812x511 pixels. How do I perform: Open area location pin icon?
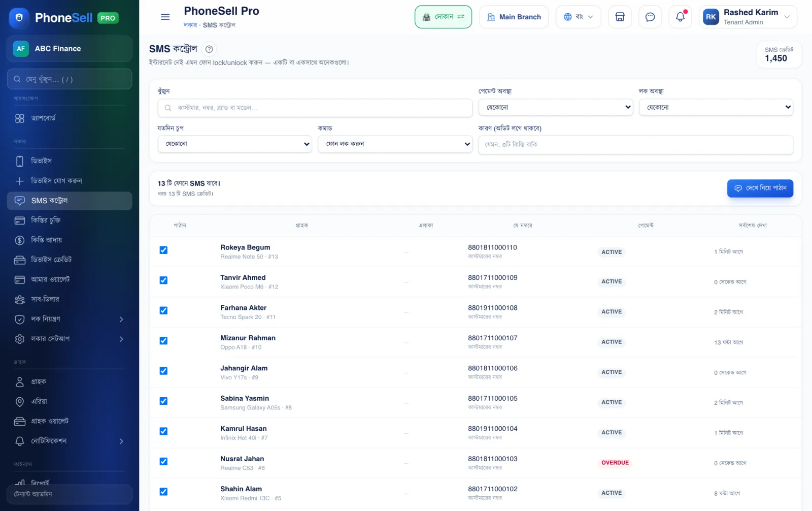(20, 402)
